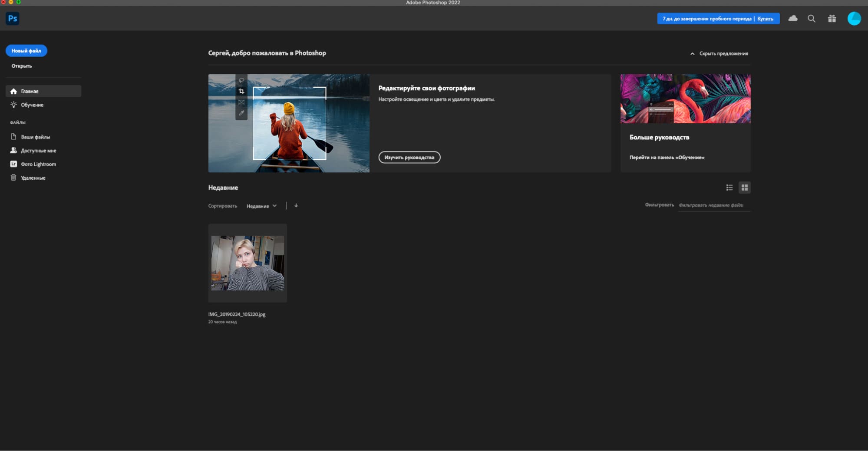The width and height of the screenshot is (868, 451).
Task: Open Удаленные trash section
Action: [x=33, y=178]
